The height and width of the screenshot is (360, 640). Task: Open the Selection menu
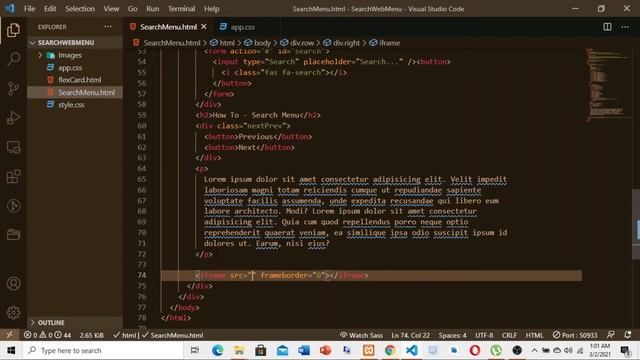80,9
